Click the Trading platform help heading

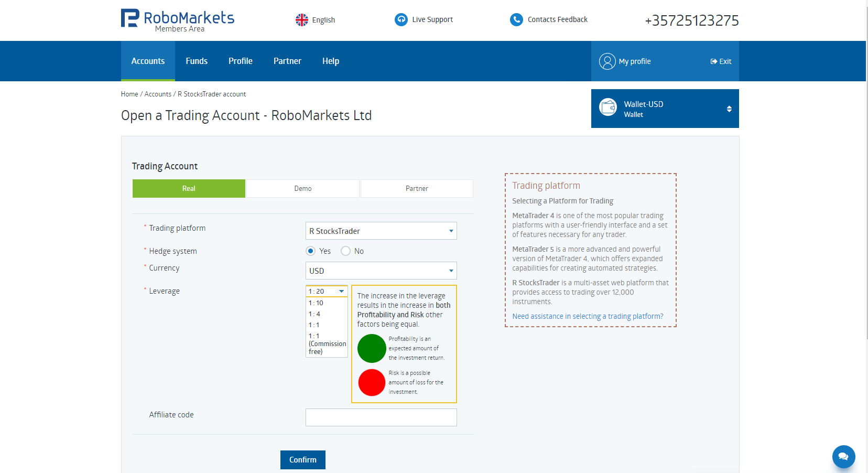[x=546, y=186]
